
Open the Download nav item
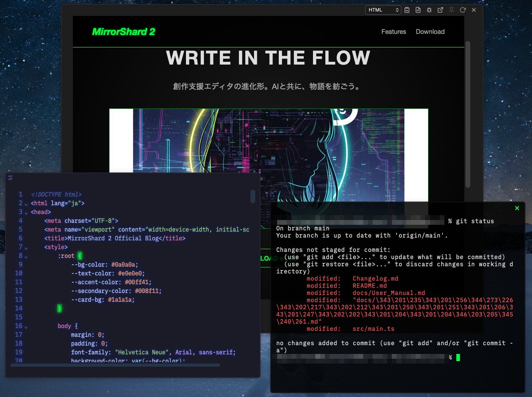click(430, 32)
